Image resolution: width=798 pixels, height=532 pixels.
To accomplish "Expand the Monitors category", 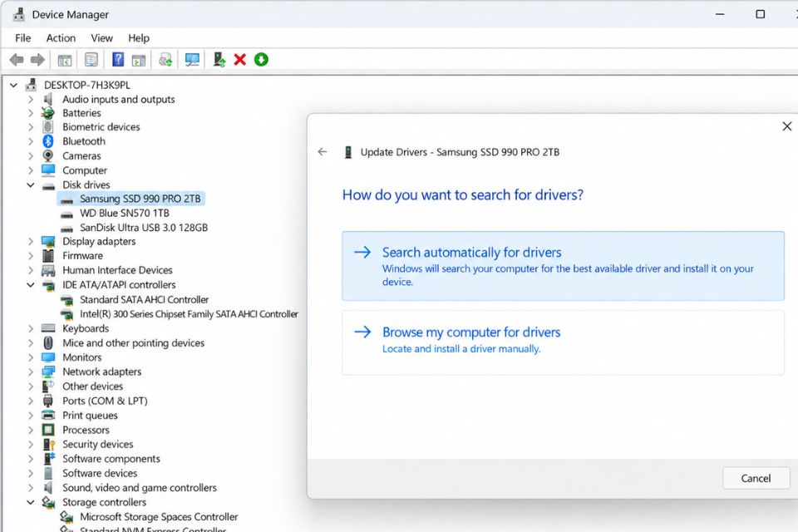I will coord(31,357).
